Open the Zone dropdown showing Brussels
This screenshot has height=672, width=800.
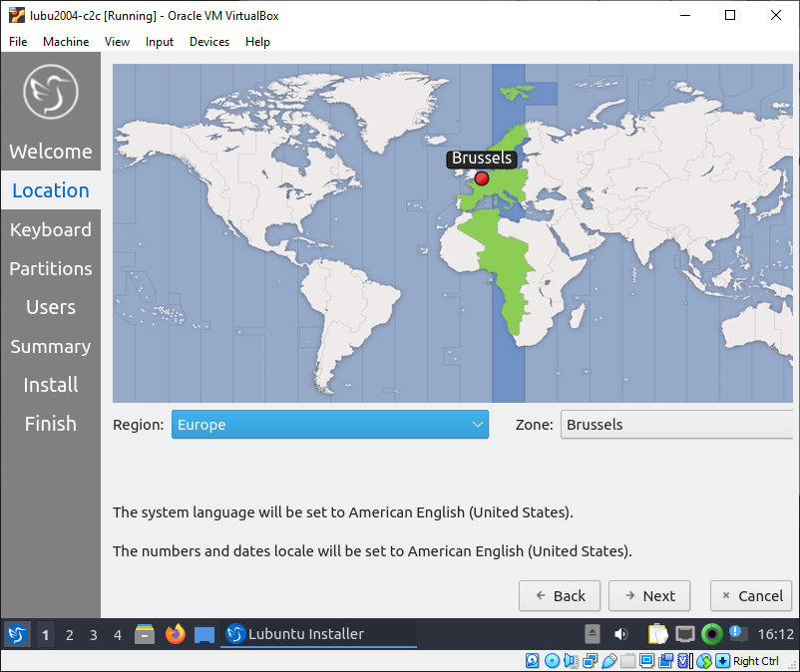click(676, 425)
